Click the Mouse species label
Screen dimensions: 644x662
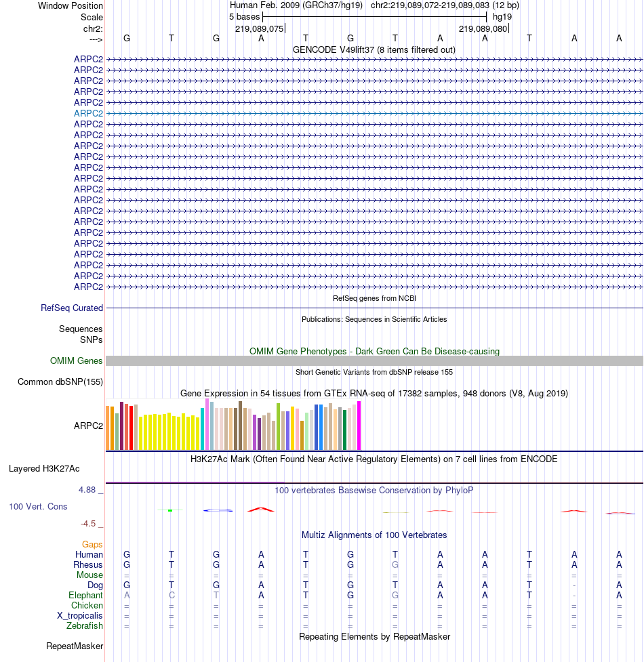pos(89,575)
